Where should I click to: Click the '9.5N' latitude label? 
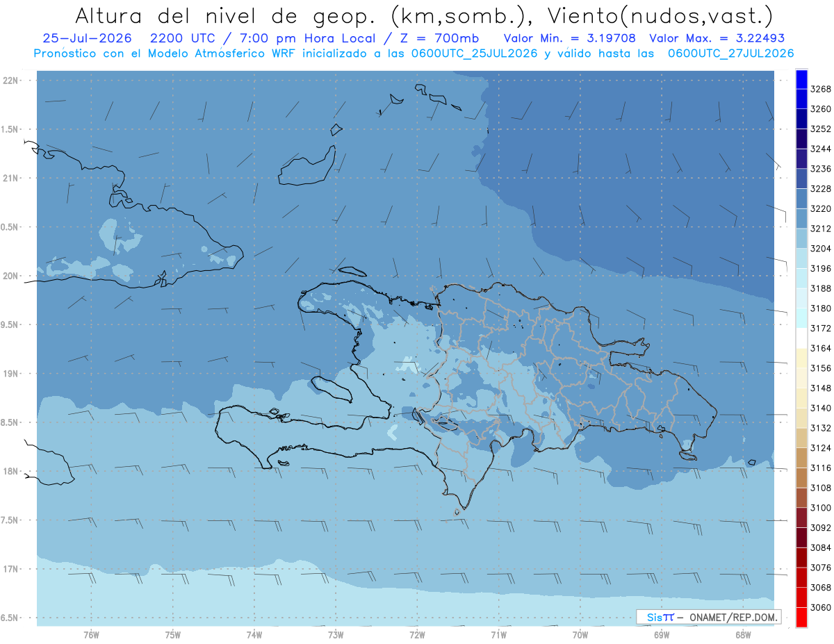pos(10,324)
